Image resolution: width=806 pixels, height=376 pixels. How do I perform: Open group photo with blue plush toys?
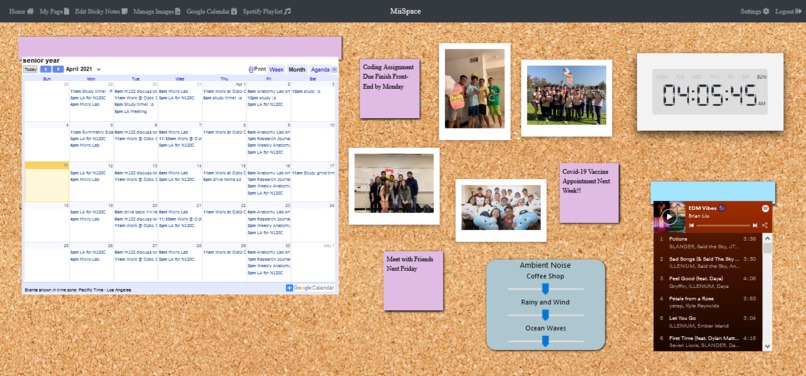click(x=501, y=210)
